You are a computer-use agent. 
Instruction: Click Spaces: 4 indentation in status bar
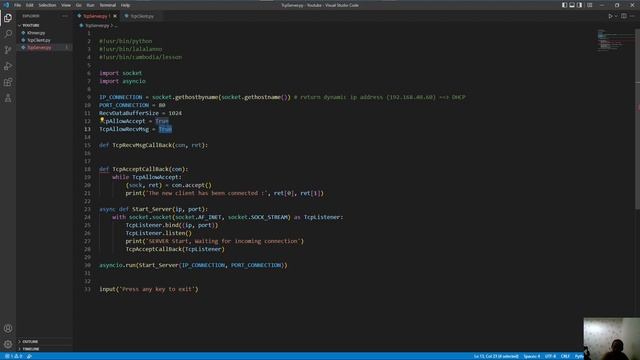pyautogui.click(x=531, y=356)
